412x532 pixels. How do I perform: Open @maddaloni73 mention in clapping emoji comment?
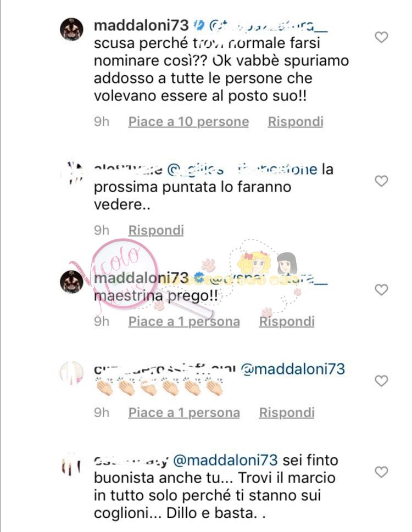point(293,369)
